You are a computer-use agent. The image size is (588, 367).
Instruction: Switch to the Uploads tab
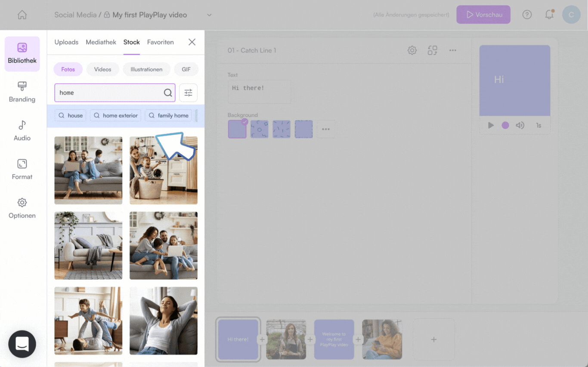coord(66,42)
